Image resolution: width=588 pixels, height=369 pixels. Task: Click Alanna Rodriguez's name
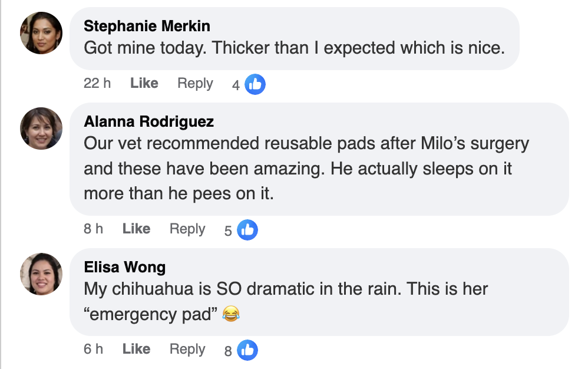[149, 121]
